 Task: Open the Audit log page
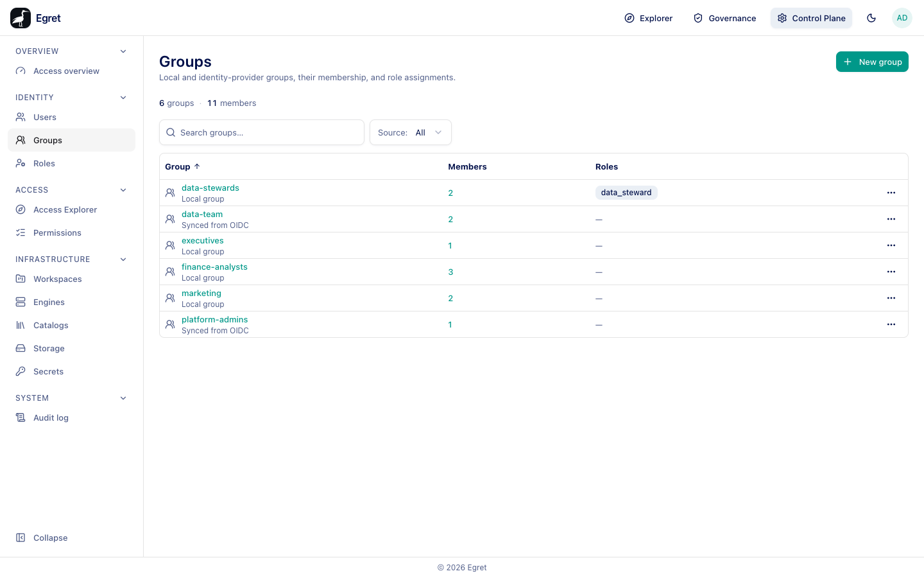pyautogui.click(x=71, y=417)
